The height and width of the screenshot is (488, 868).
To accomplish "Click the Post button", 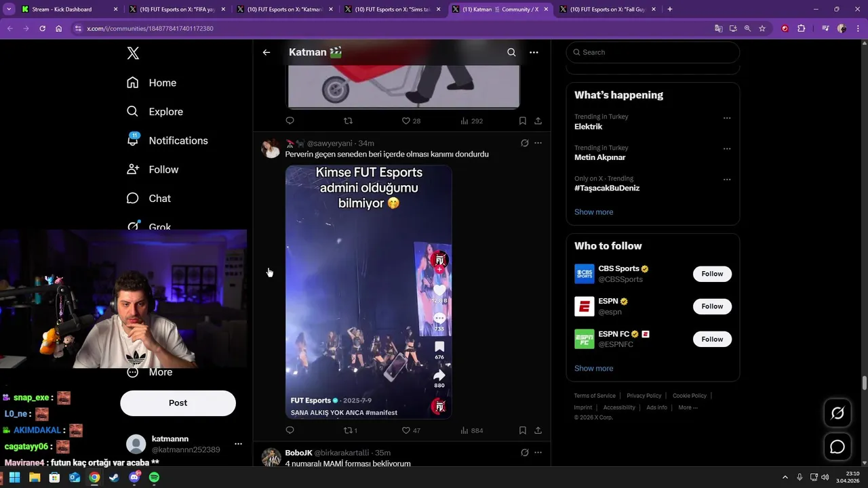I will coord(178,403).
